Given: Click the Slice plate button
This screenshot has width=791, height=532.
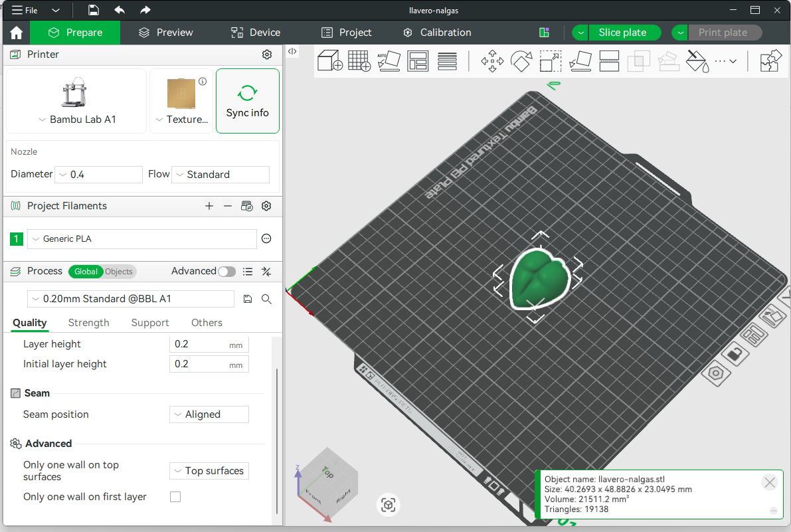Looking at the screenshot, I should [x=622, y=33].
